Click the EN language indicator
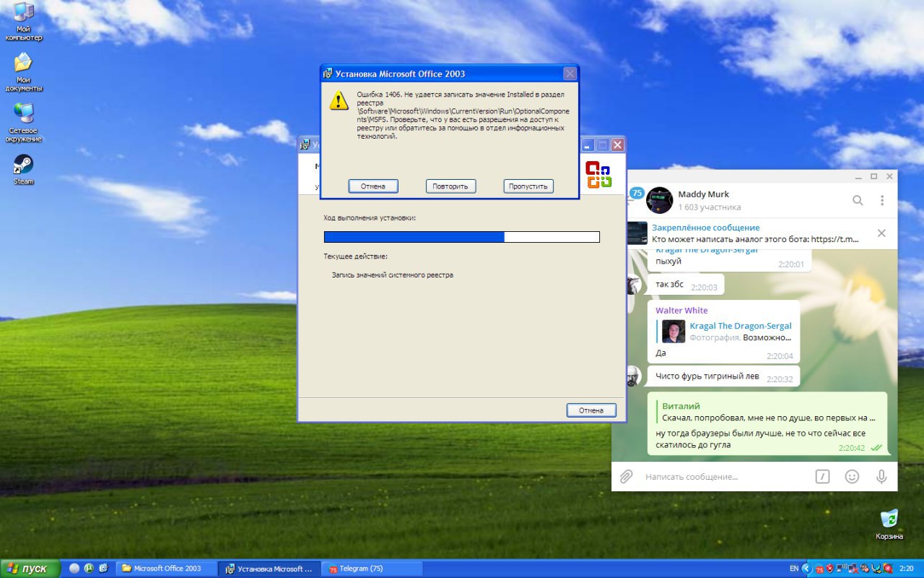This screenshot has width=924, height=578. [x=794, y=569]
